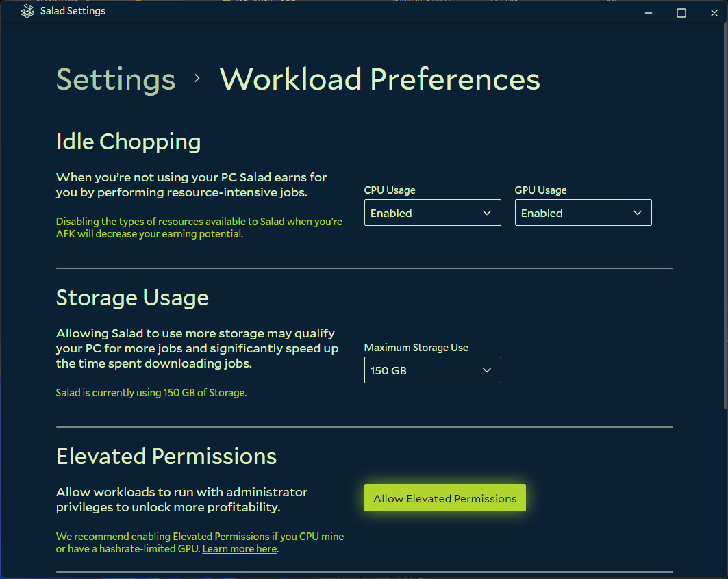Close the Salad Settings window
This screenshot has width=728, height=579.
click(714, 13)
